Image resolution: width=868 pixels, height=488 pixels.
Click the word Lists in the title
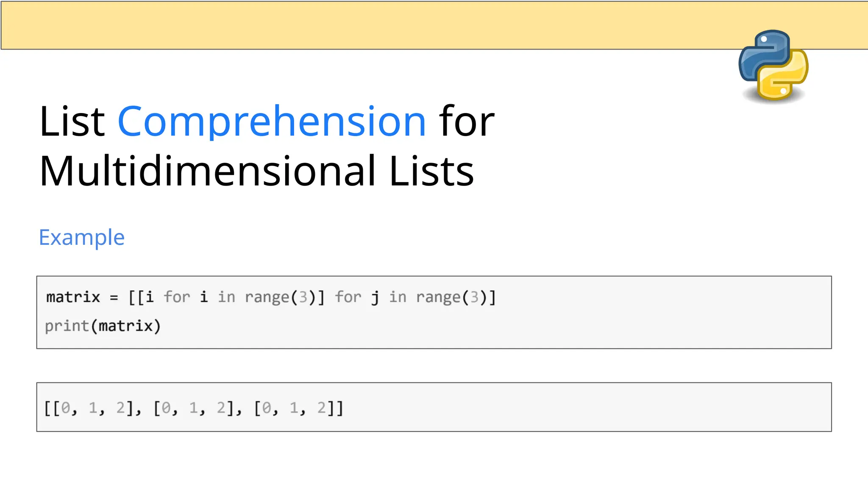pyautogui.click(x=431, y=171)
